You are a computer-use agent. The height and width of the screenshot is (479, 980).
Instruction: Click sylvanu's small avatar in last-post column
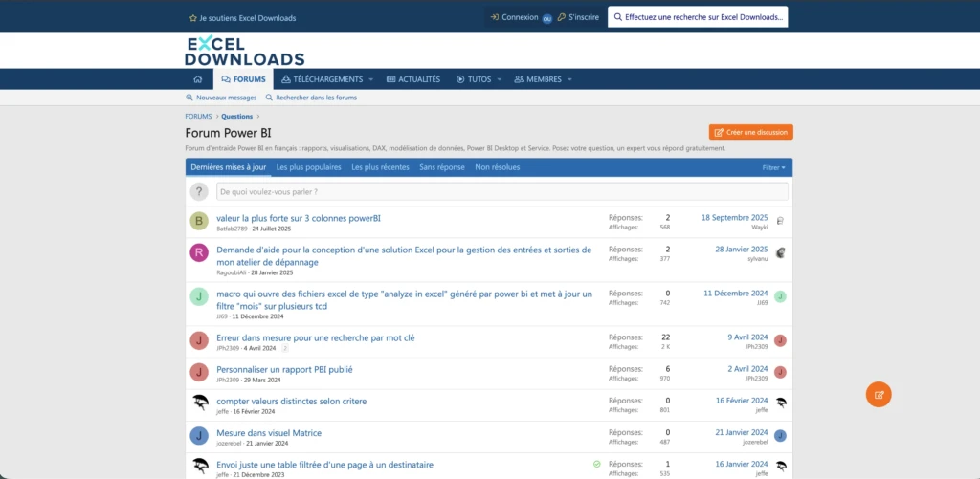pos(780,252)
